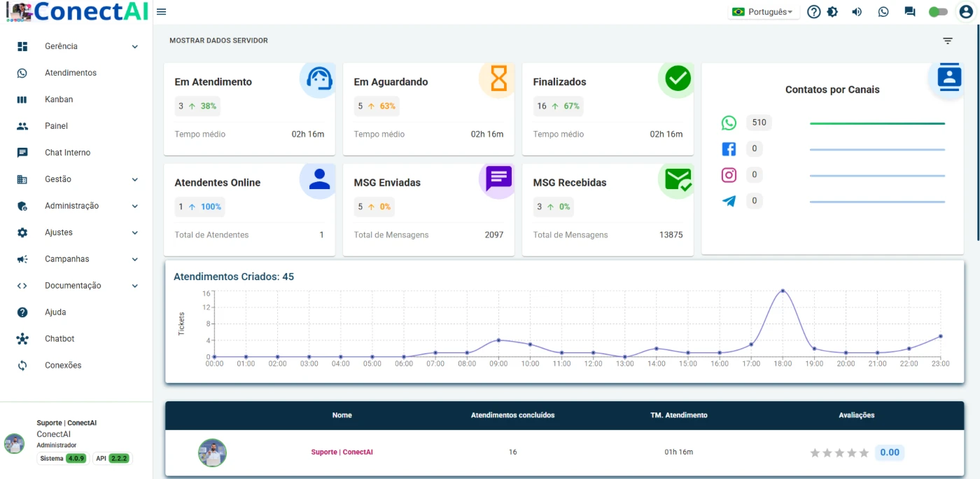The width and height of the screenshot is (980, 479).
Task: Expand the Campanhas menu chevron
Action: pos(135,259)
